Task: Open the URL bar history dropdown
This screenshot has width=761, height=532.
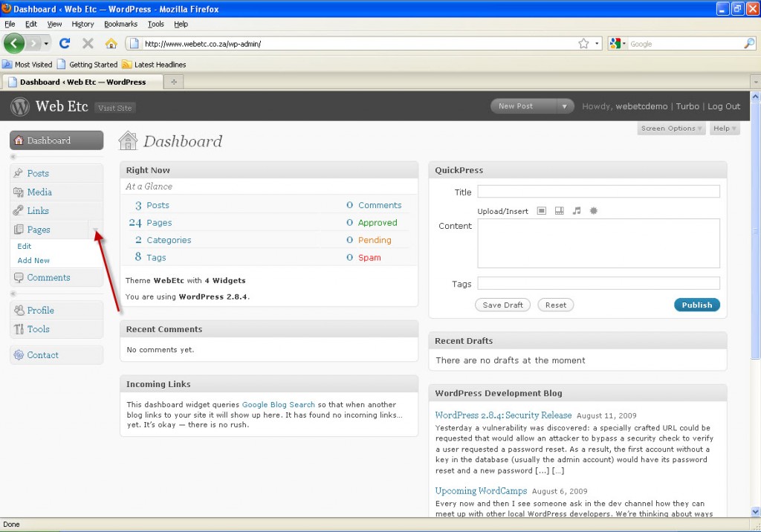Action: click(597, 44)
